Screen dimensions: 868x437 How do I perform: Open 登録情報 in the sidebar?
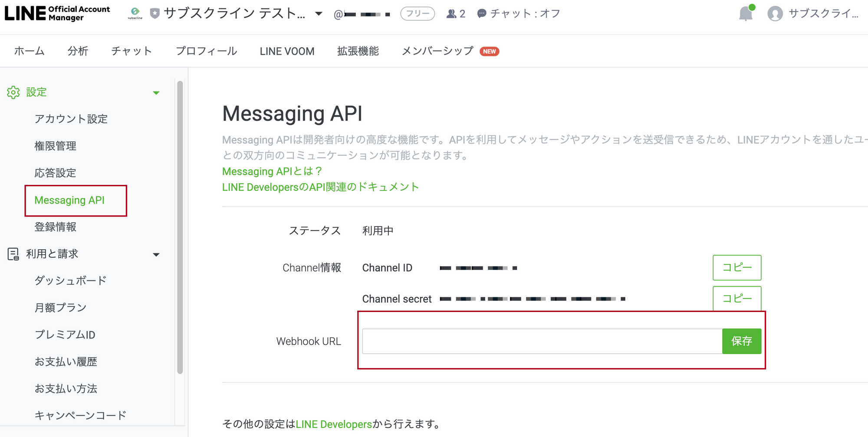tap(56, 227)
